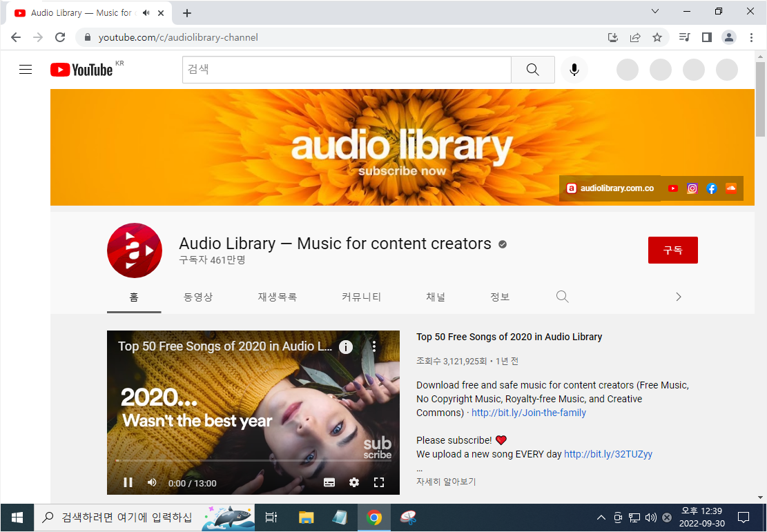Screen dimensions: 767x532
Task: Show hidden system tray icons
Action: 601,518
